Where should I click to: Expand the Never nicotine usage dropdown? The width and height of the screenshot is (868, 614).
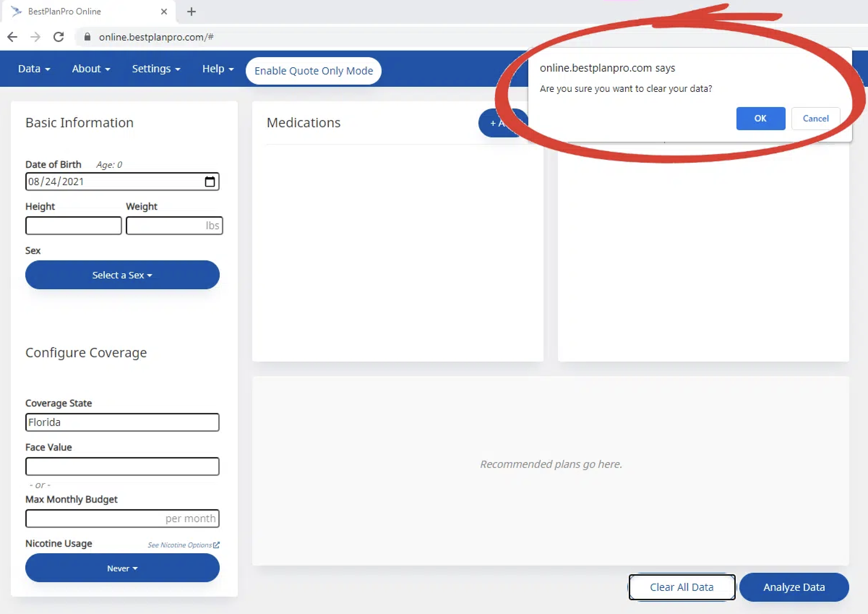[122, 568]
